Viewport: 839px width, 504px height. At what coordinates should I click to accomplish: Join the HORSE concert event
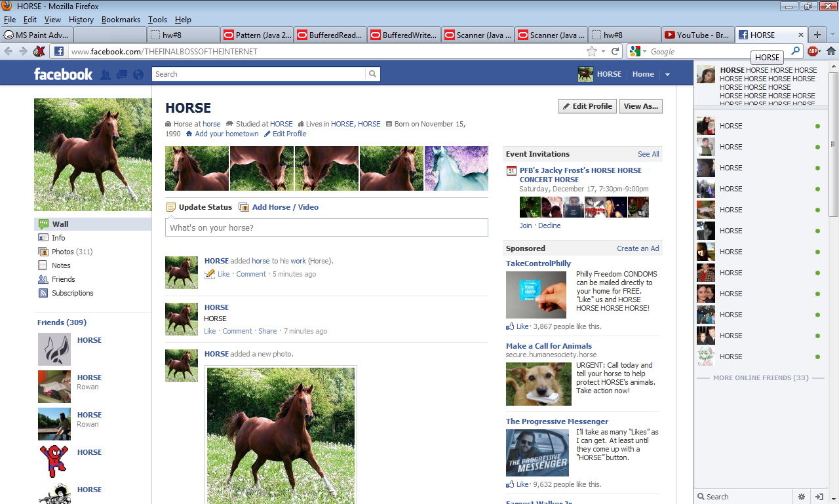(x=526, y=225)
